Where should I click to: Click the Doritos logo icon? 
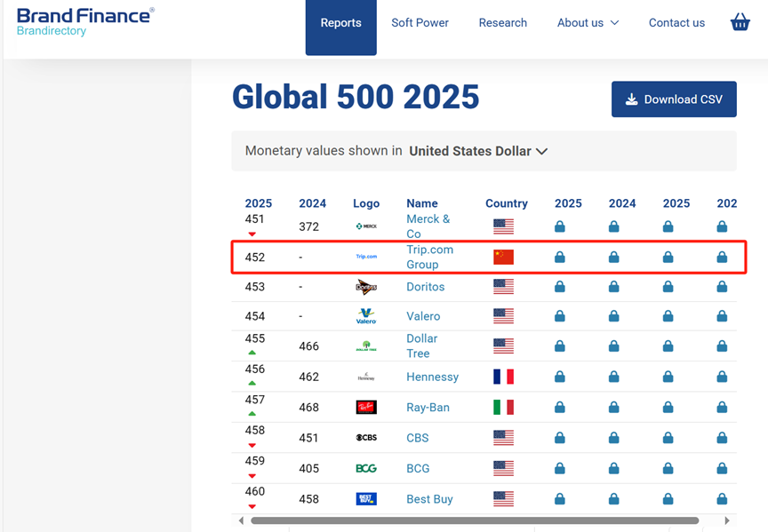click(x=365, y=287)
